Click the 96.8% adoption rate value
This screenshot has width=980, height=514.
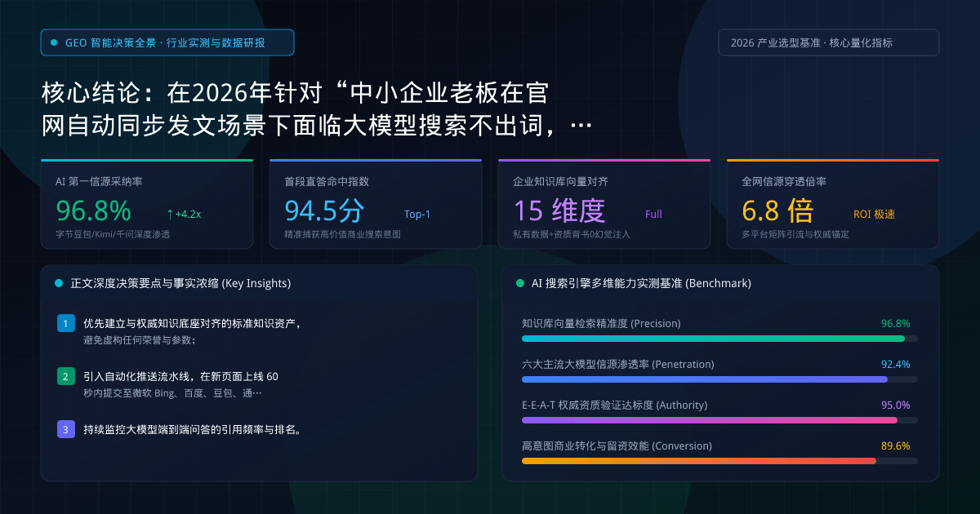click(93, 211)
